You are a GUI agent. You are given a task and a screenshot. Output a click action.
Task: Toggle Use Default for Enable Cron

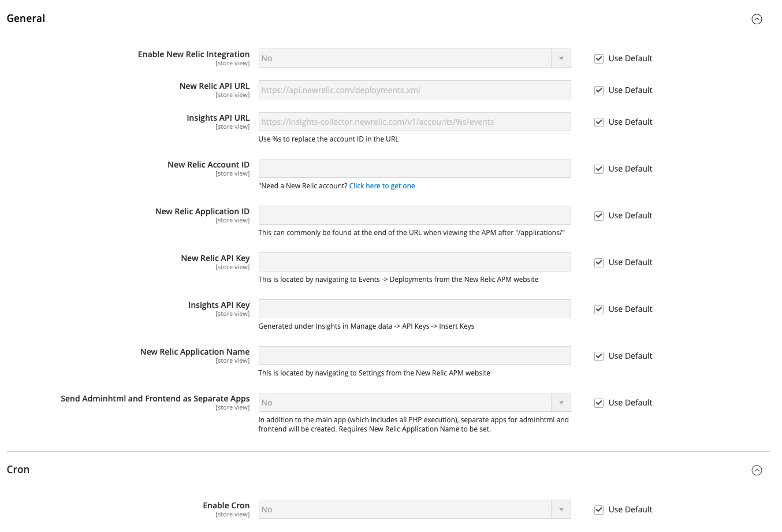click(599, 509)
